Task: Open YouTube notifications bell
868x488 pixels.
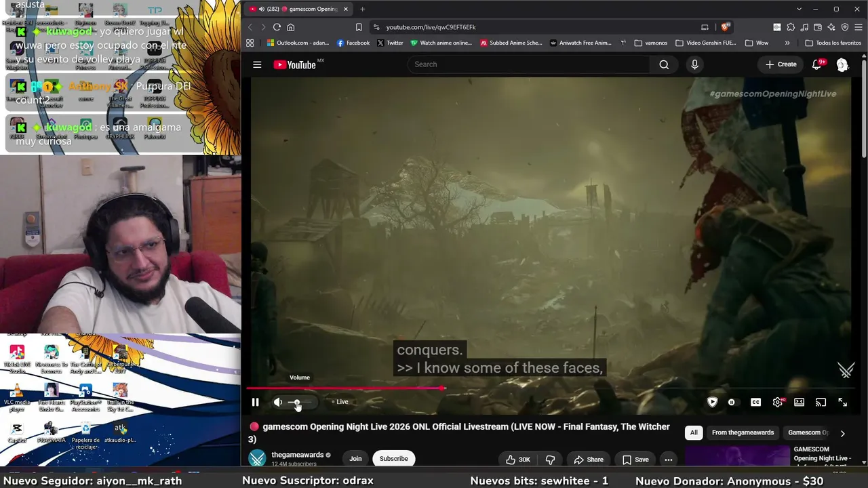Action: [817, 64]
